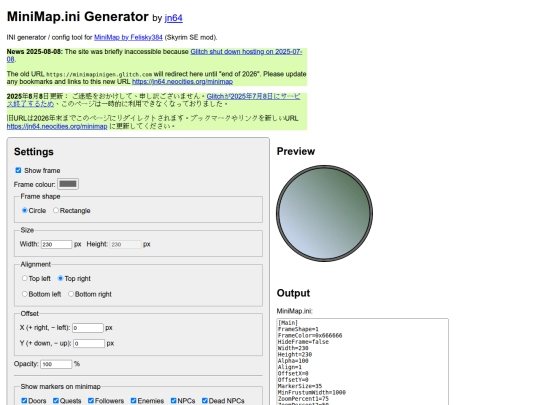Click the MiniMap.ini Generator heading
Viewport: 540px width, 405px height.
tap(77, 17)
